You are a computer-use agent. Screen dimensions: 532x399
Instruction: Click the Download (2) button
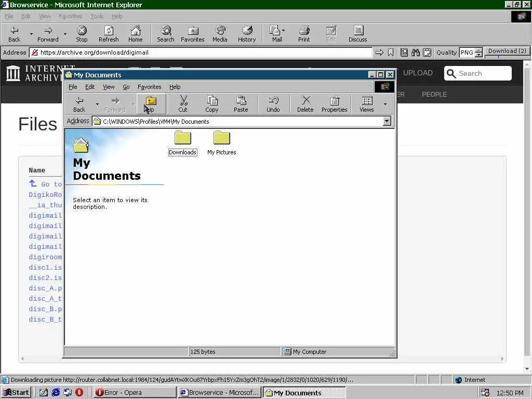click(507, 51)
